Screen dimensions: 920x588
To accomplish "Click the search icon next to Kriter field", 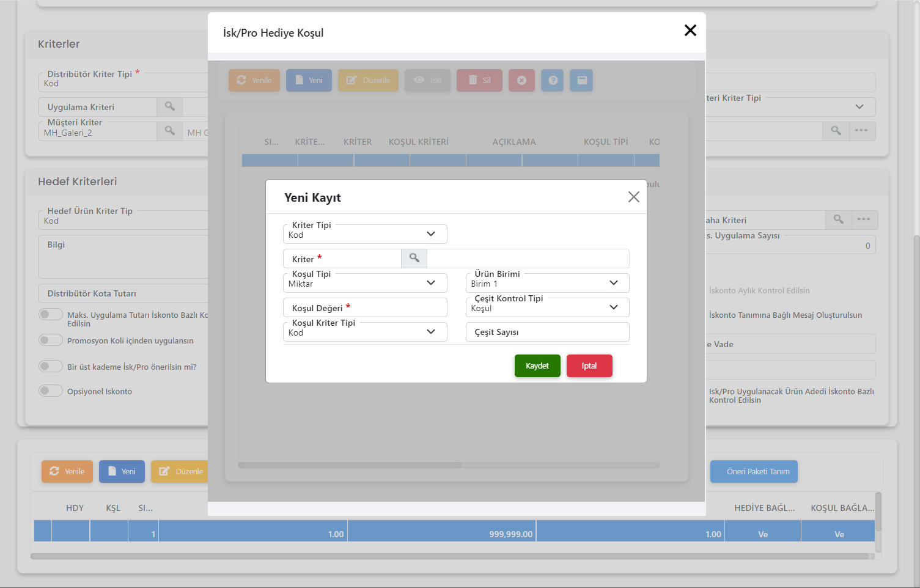I will point(414,259).
